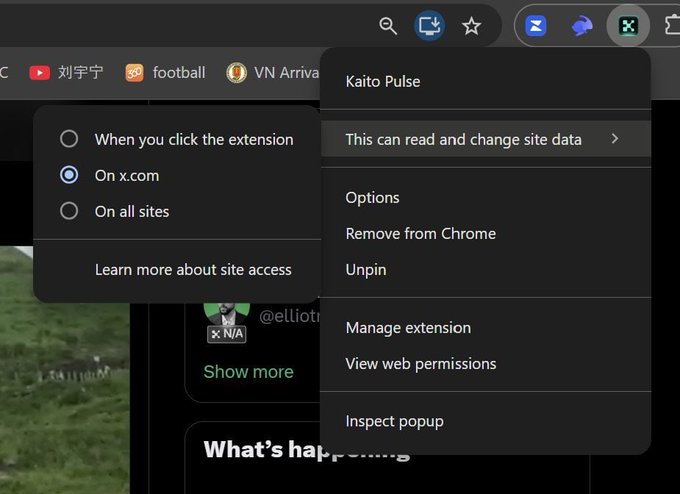Bookmark this page with the star icon
The width and height of the screenshot is (680, 494).
point(471,26)
